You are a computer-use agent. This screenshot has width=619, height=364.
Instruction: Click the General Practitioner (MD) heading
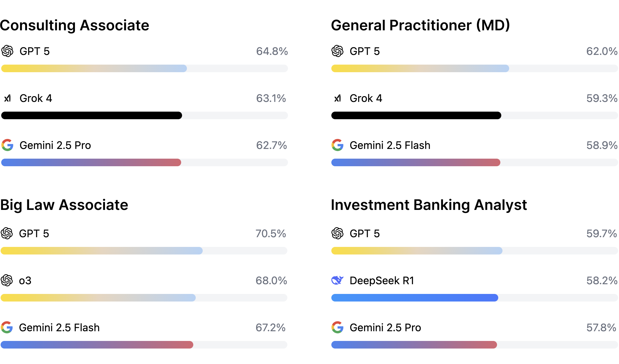point(420,25)
